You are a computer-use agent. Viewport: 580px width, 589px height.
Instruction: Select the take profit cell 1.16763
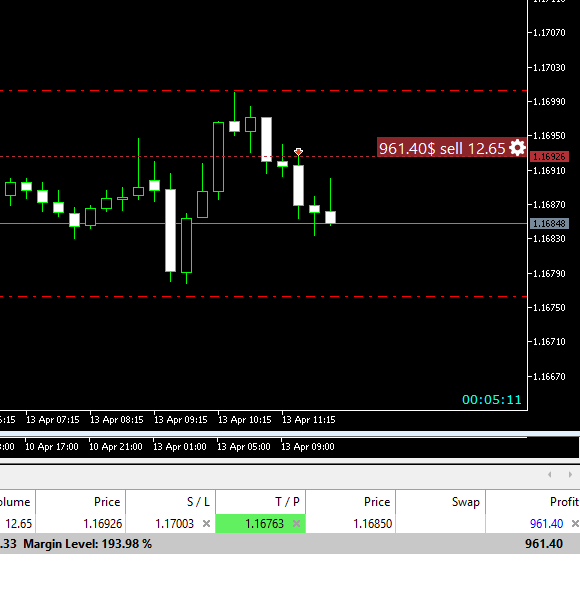(x=261, y=523)
